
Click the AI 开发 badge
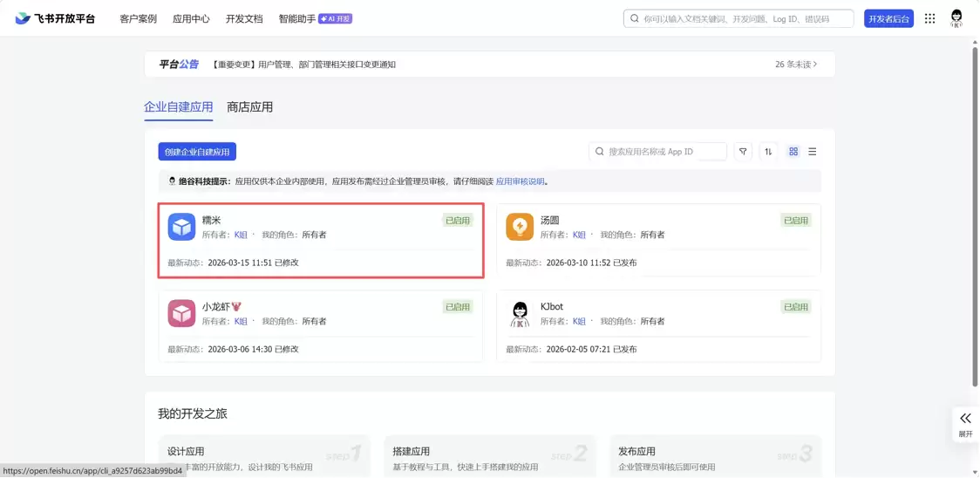coord(336,19)
